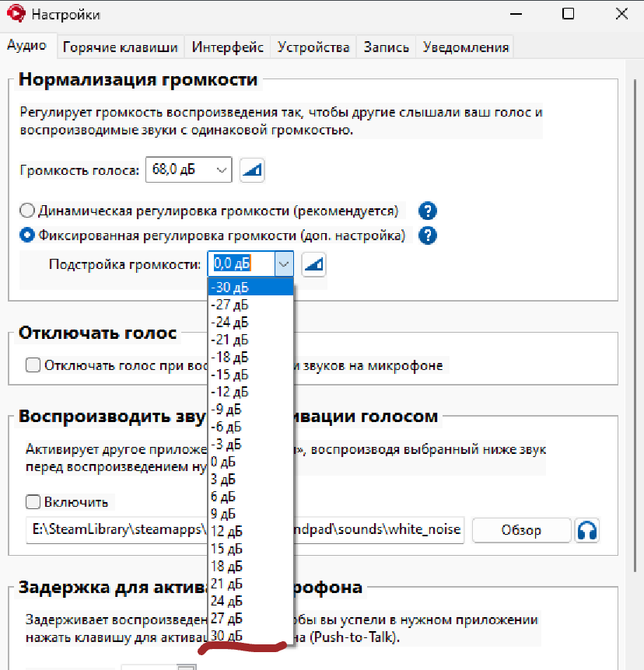Screen dimensions: 644x670
Task: Open volume meter next to Громкость голоса
Action: click(x=252, y=170)
